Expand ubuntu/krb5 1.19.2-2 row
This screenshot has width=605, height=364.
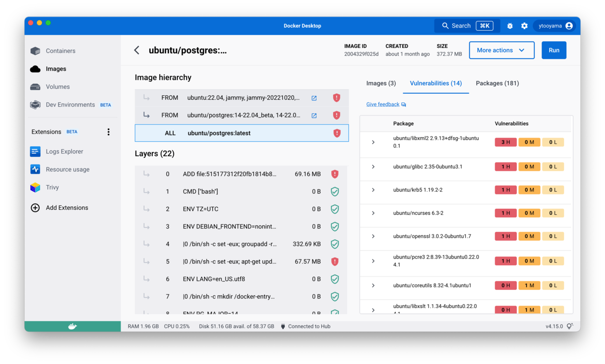pos(373,190)
